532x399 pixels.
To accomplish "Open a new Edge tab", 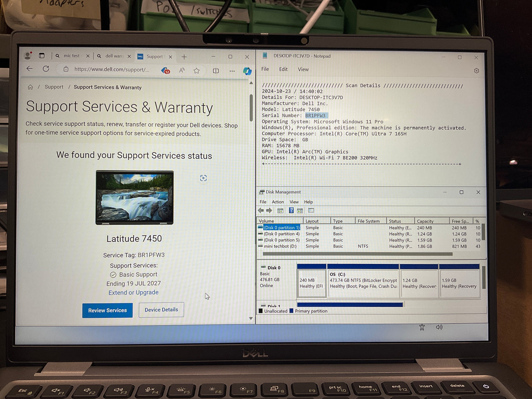I will point(184,57).
